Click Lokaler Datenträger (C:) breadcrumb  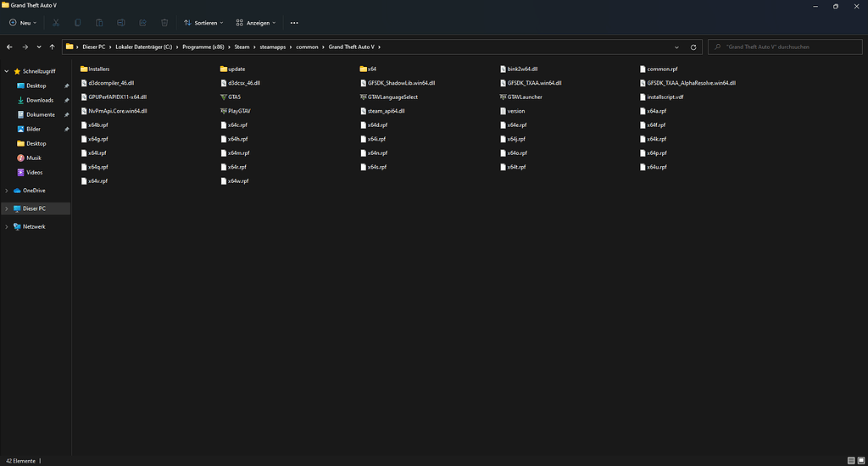point(144,47)
